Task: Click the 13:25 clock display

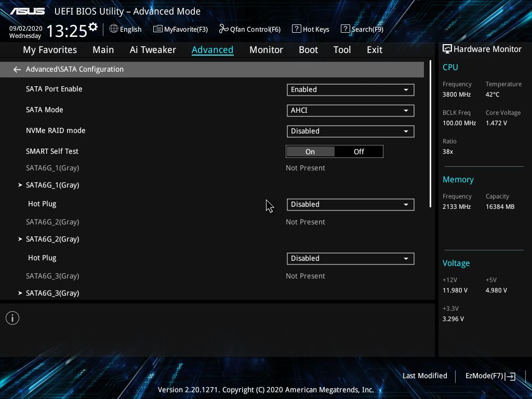Action: pyautogui.click(x=67, y=31)
